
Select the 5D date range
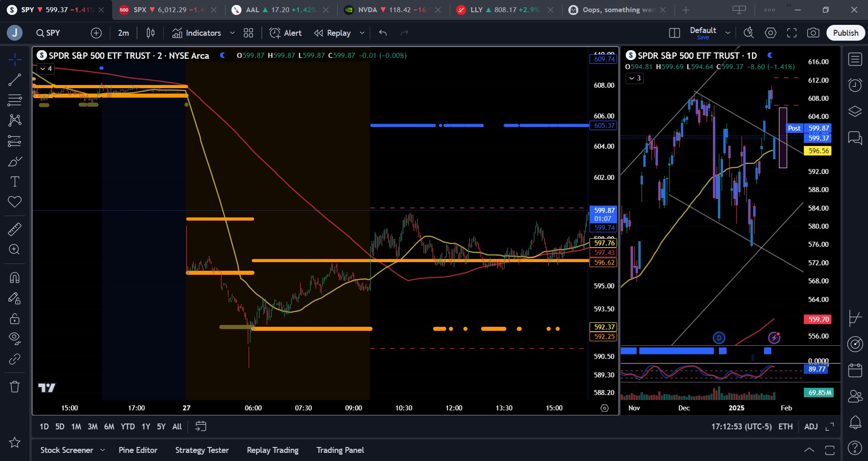pyautogui.click(x=60, y=427)
